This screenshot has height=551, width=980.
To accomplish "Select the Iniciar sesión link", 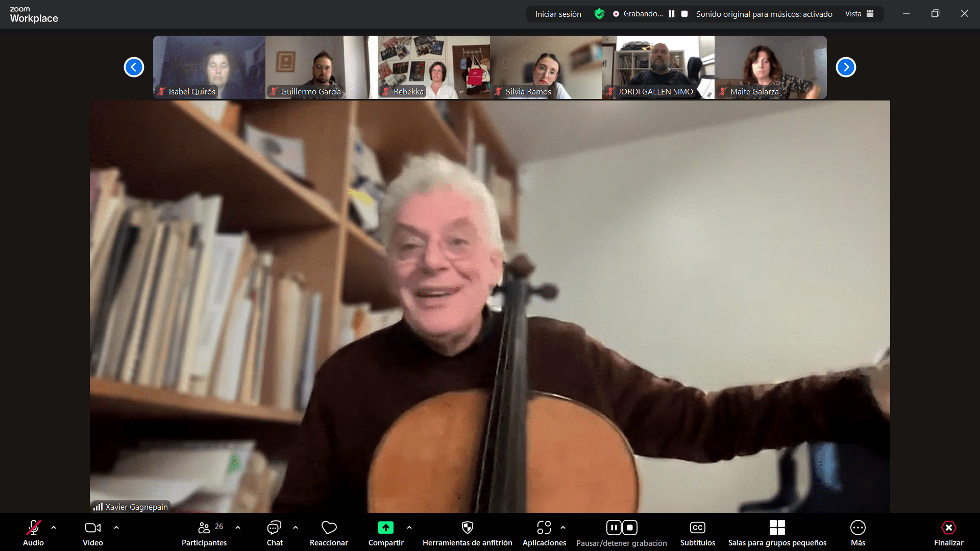I will pyautogui.click(x=558, y=14).
